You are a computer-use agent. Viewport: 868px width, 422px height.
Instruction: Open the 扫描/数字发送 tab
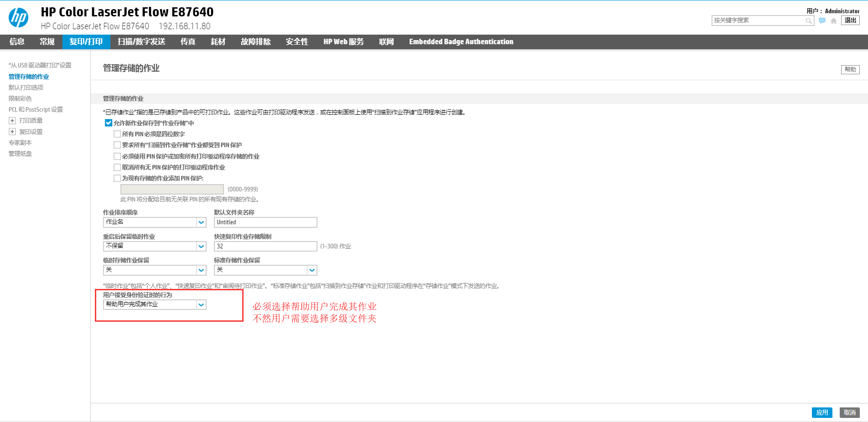(x=141, y=41)
